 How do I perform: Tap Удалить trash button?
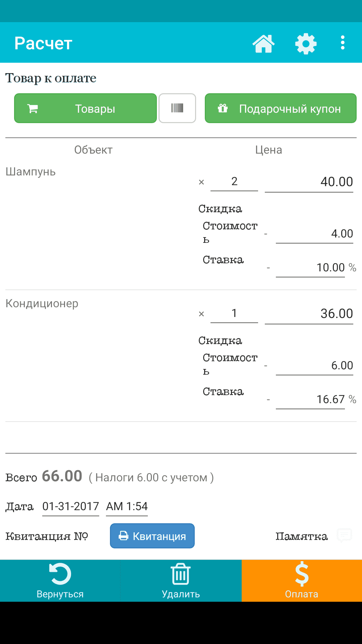coord(181,580)
